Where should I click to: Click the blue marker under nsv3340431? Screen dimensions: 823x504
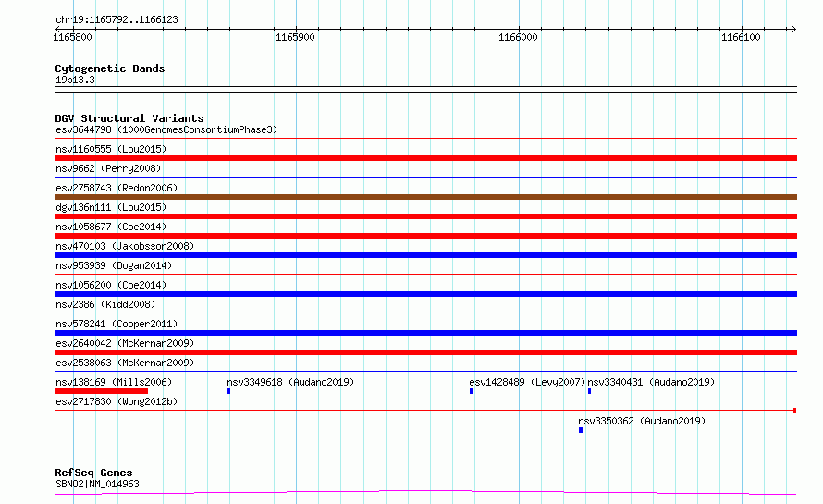[589, 391]
